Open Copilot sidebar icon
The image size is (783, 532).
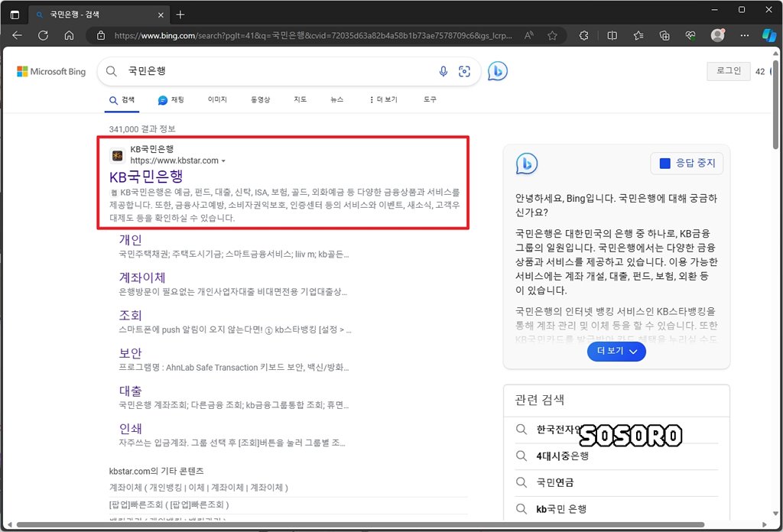769,35
